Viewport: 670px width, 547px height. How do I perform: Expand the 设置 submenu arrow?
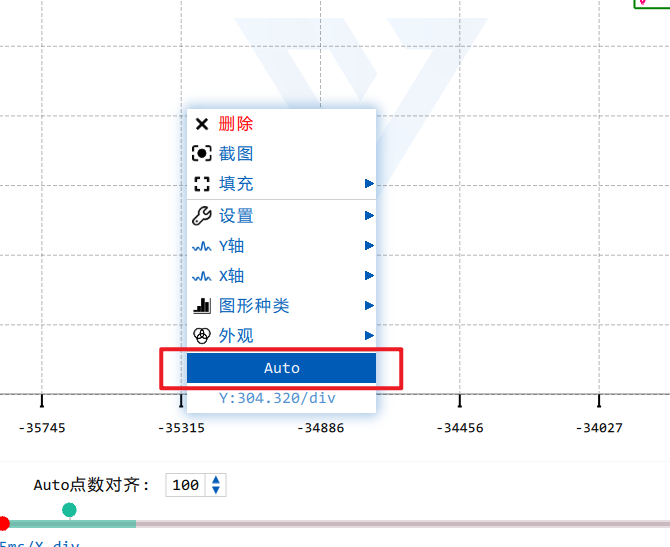(x=369, y=215)
